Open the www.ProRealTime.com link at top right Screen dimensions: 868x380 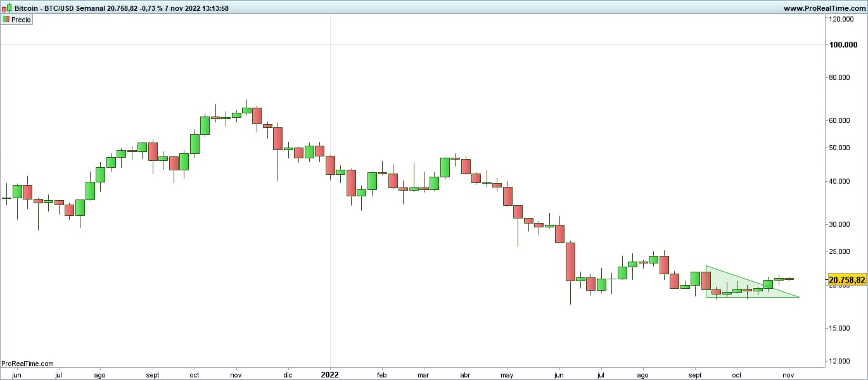pyautogui.click(x=824, y=8)
